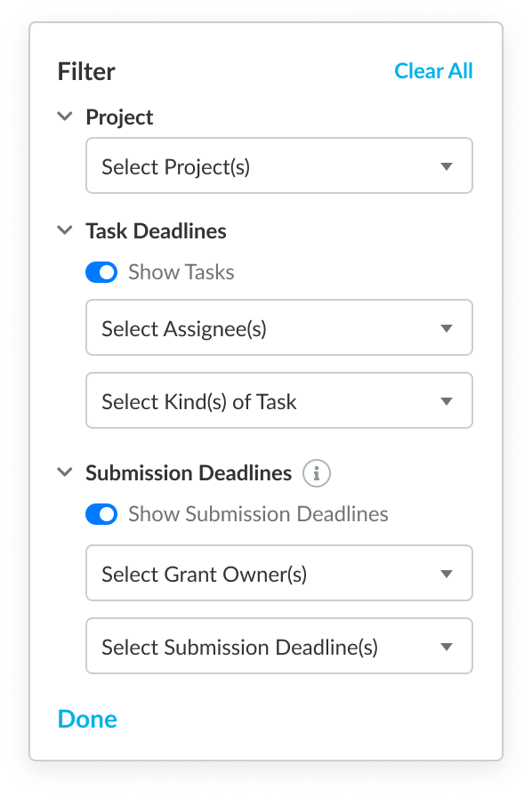532x797 pixels.
Task: Click the arrow in the Select Project(s) field
Action: pos(447,166)
